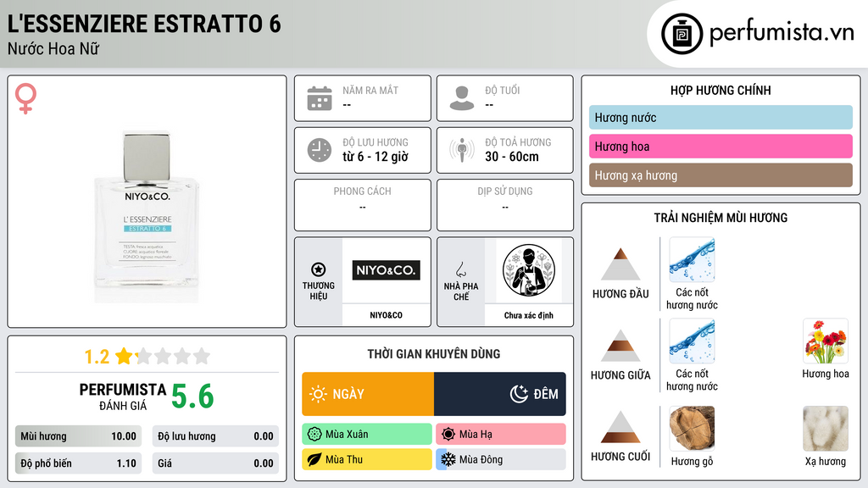This screenshot has width=868, height=488.
Task: Click the Trải nghiệm mùi hương heading
Action: pos(721,218)
